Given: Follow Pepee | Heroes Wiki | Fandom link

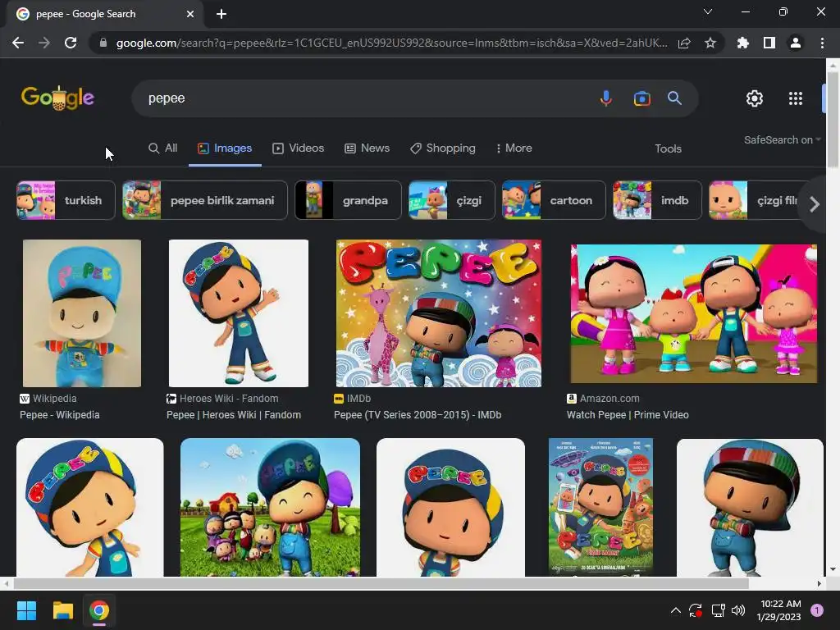Looking at the screenshot, I should pyautogui.click(x=234, y=415).
